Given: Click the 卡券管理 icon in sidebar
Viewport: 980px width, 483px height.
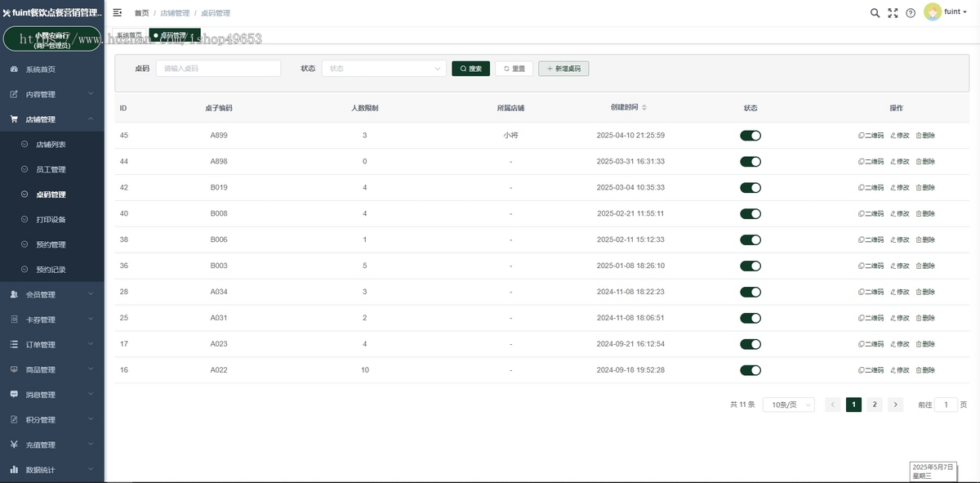Looking at the screenshot, I should 14,320.
